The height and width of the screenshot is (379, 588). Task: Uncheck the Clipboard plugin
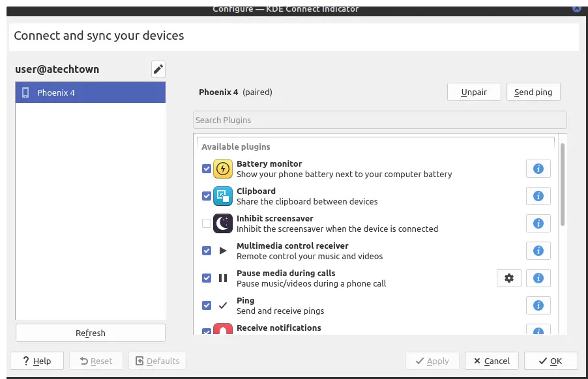[207, 196]
